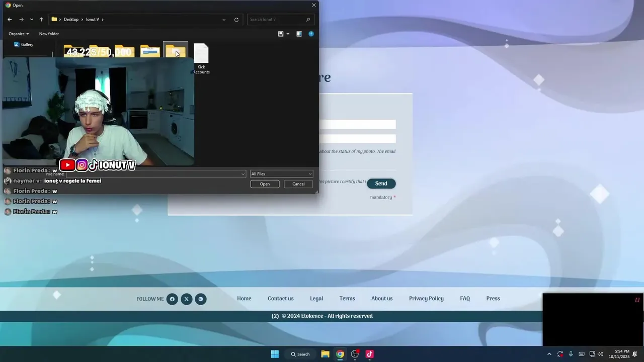Open the Terms footer link

pyautogui.click(x=347, y=299)
